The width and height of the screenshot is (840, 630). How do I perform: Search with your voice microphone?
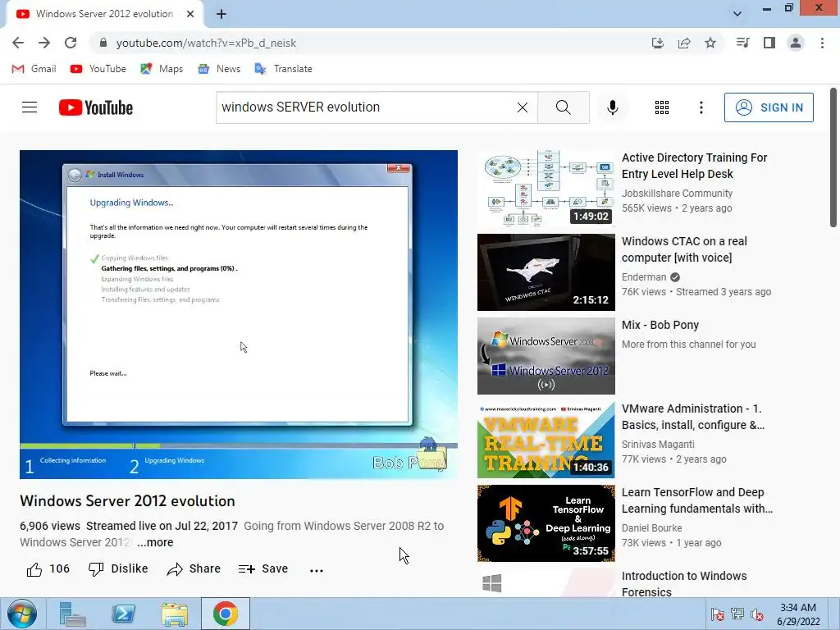612,107
